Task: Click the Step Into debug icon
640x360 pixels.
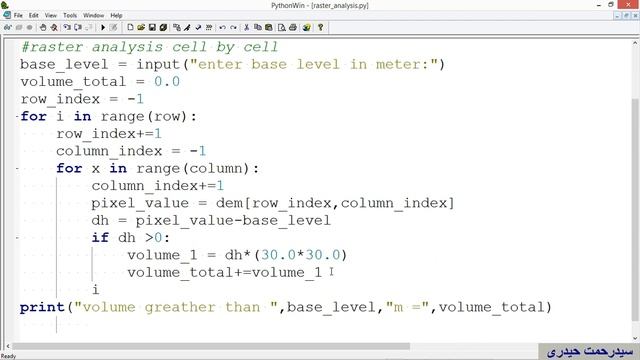Action: click(x=67, y=27)
